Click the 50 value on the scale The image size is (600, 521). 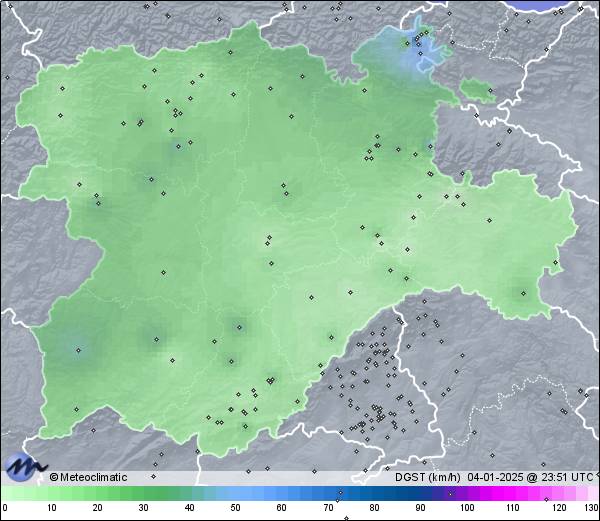coord(236,508)
